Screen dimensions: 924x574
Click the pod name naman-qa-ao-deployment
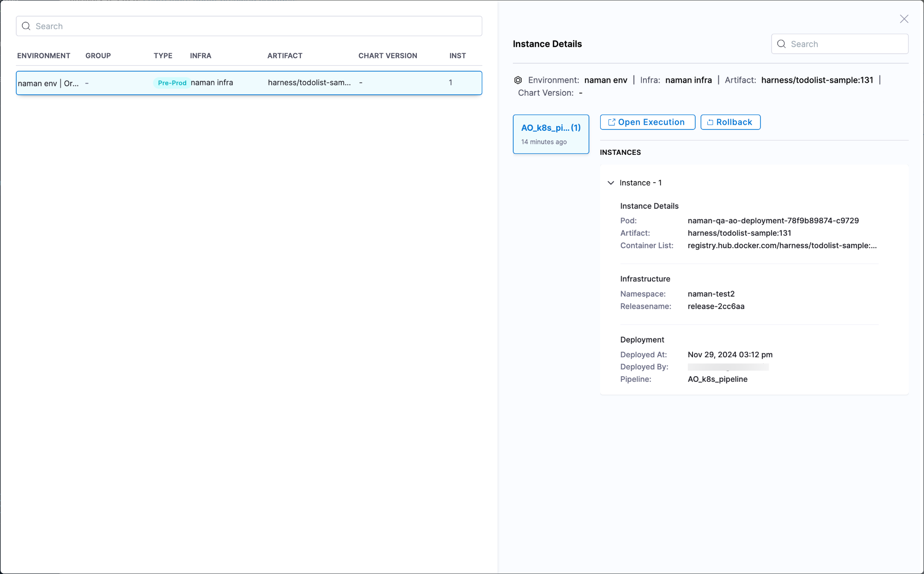[773, 221]
